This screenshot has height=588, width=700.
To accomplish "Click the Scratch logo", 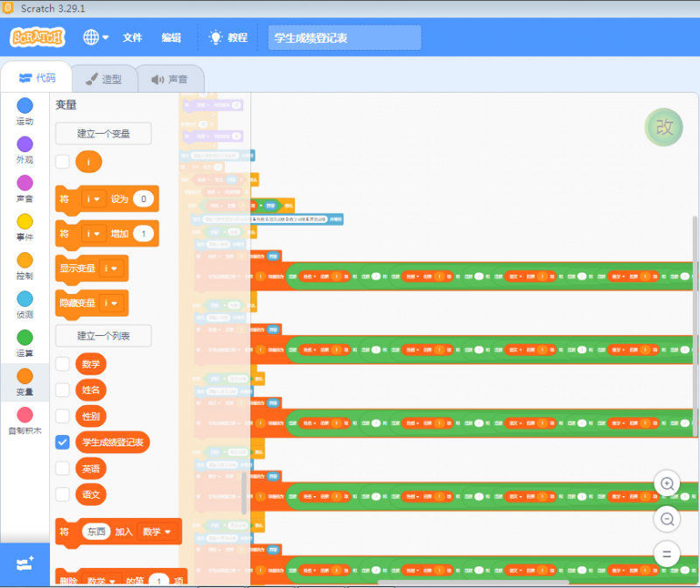I will (x=38, y=37).
